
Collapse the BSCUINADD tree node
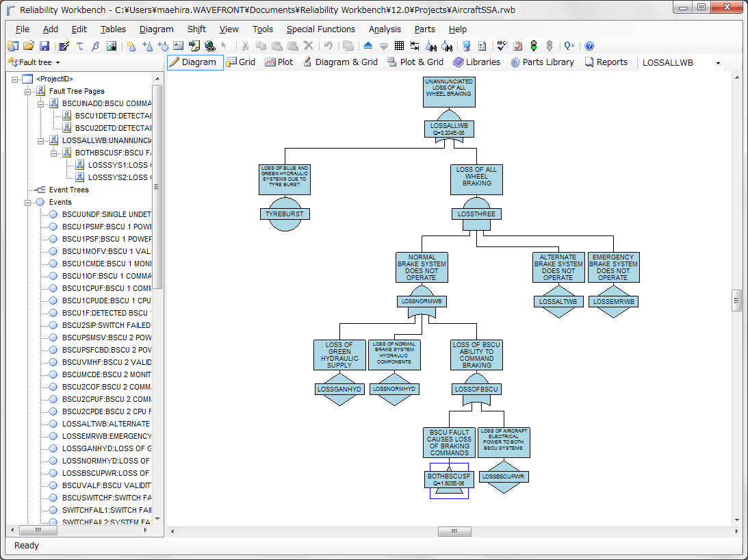point(41,104)
